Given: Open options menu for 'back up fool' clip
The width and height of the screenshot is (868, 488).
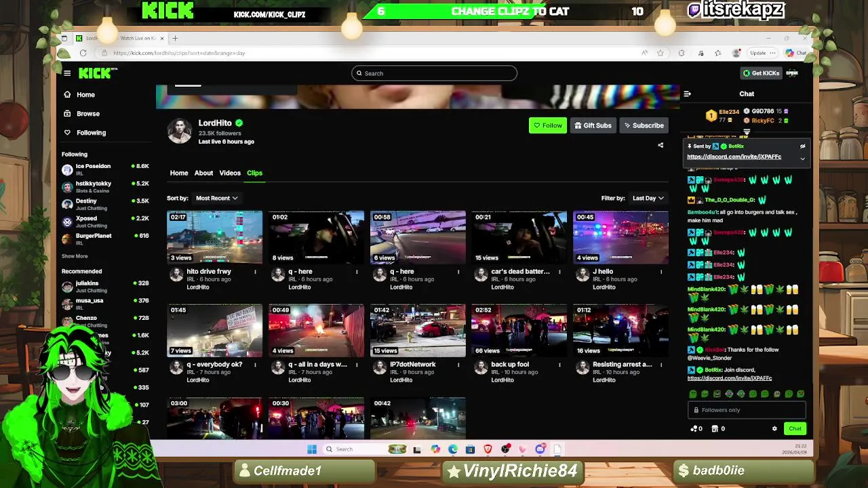Looking at the screenshot, I should 560,365.
